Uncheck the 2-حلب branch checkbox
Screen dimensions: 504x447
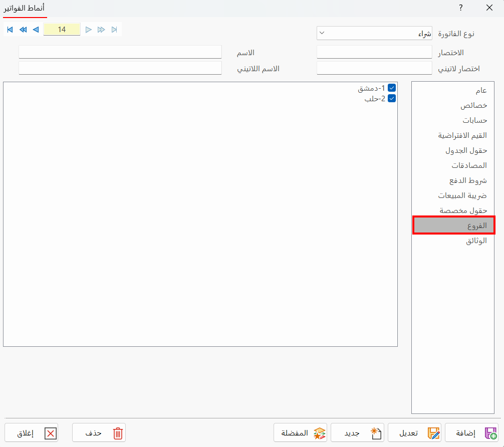[x=391, y=98]
